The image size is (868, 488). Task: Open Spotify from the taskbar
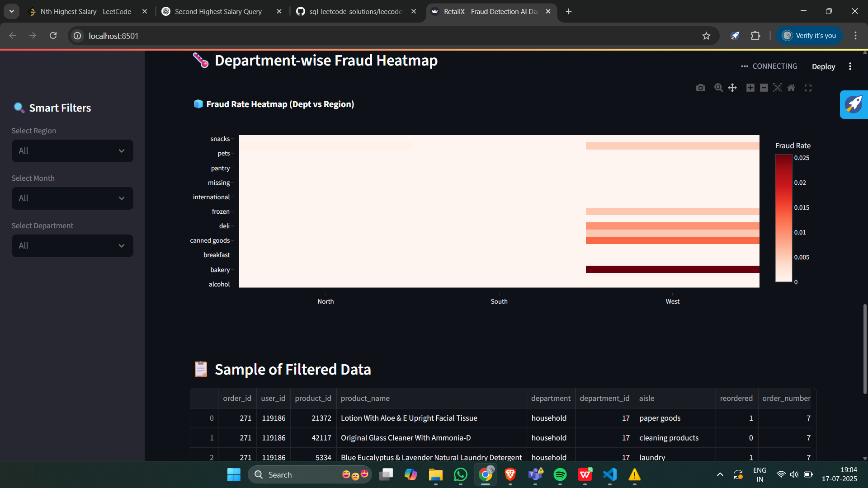(x=560, y=474)
